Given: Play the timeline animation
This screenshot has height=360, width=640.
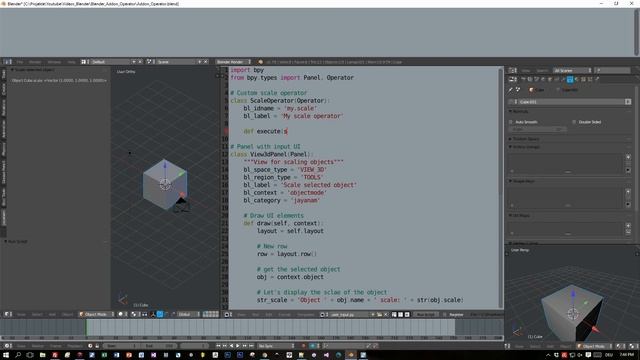Looking at the screenshot, I should click(x=238, y=346).
